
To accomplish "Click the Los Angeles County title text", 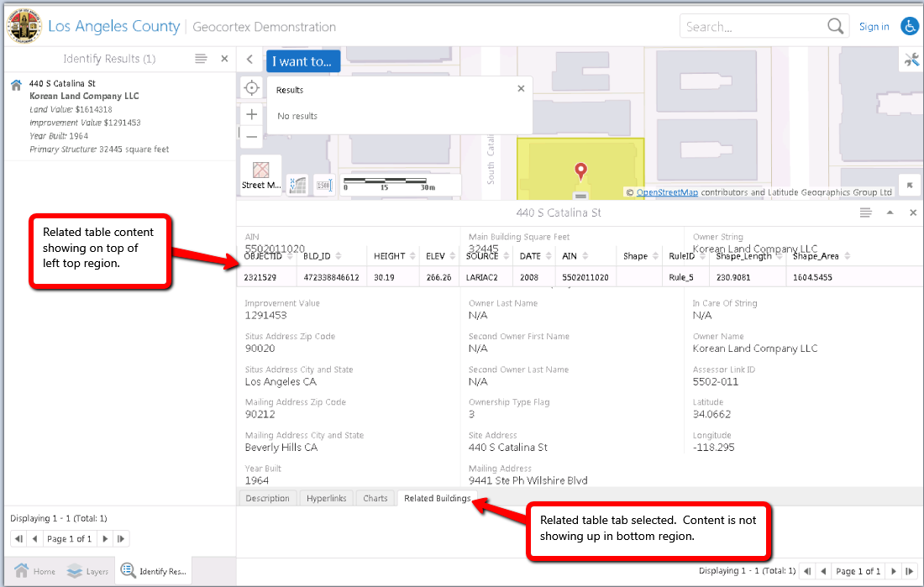I will pos(113,26).
